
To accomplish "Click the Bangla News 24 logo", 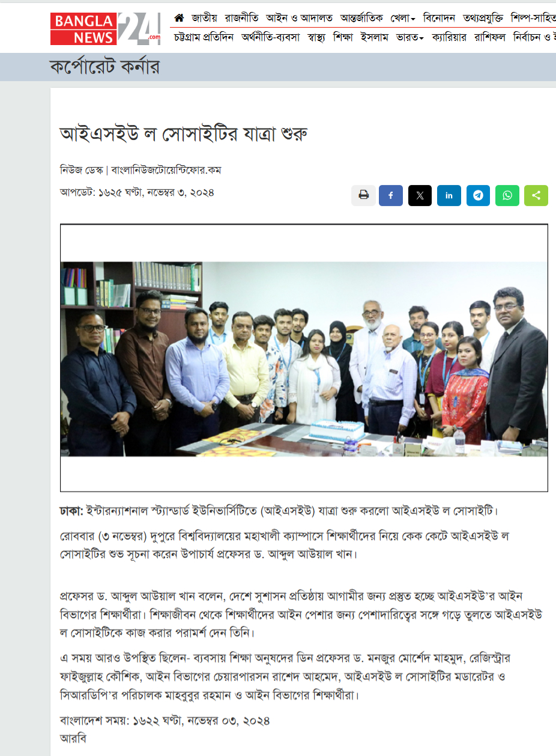I will click(x=106, y=29).
